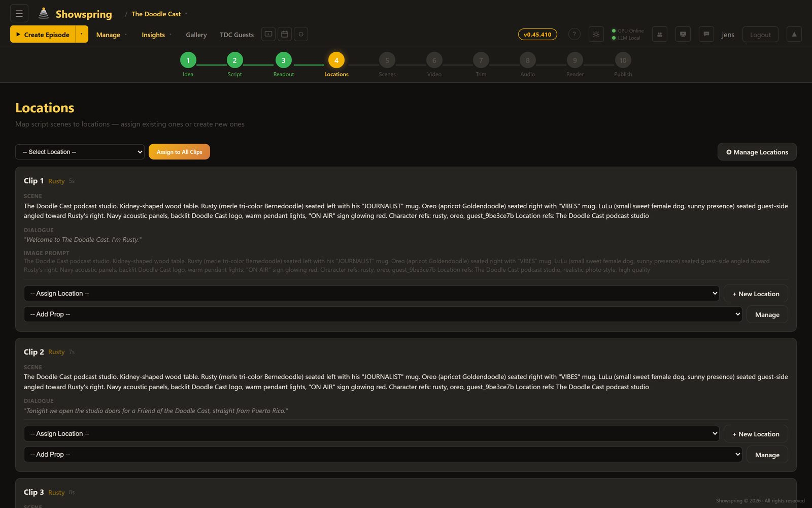Open the Manage menu

(x=112, y=35)
